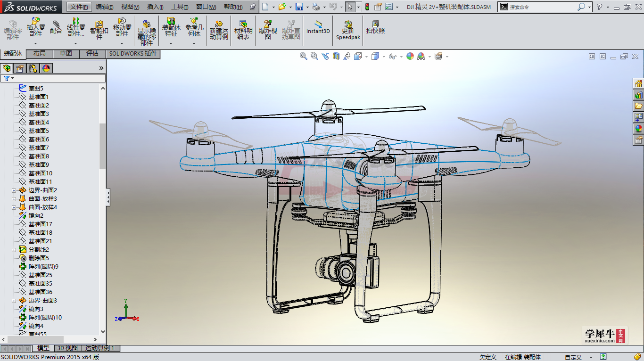
Task: Open 视图(V) menu
Action: (x=130, y=7)
